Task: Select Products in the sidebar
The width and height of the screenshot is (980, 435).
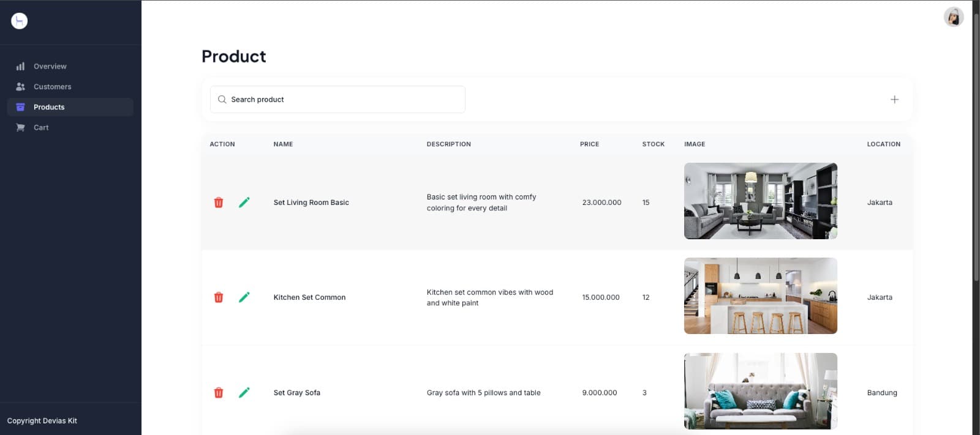Action: pos(70,107)
